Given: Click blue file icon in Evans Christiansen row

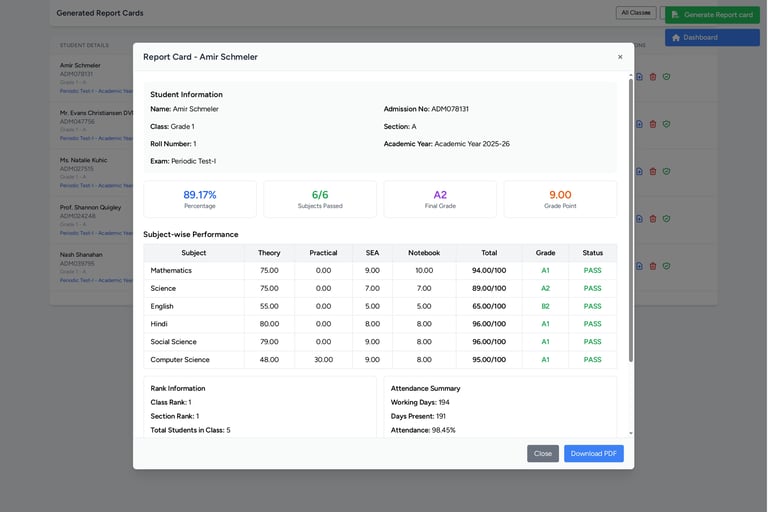Looking at the screenshot, I should (x=639, y=124).
